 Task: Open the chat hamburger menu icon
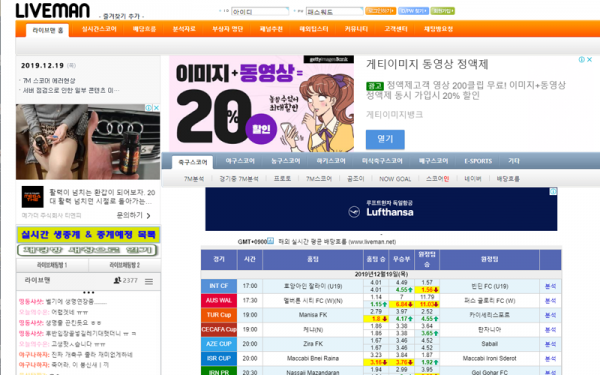pyautogui.click(x=149, y=282)
